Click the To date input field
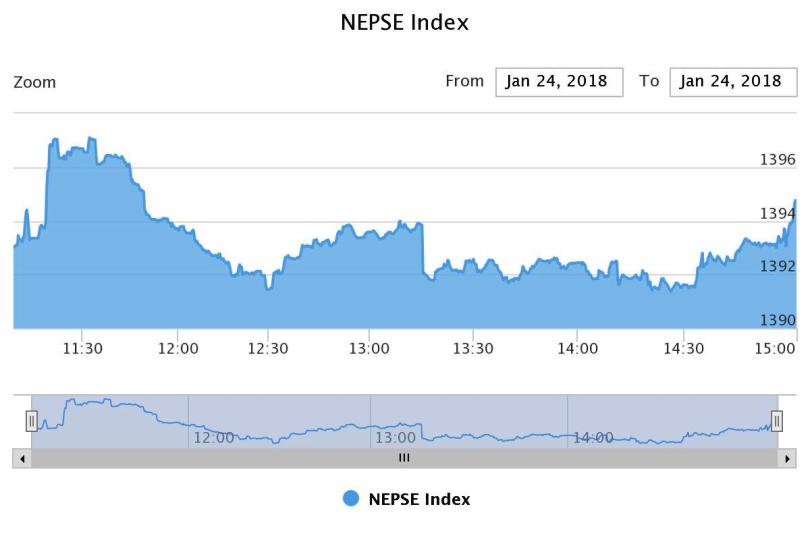 [732, 82]
